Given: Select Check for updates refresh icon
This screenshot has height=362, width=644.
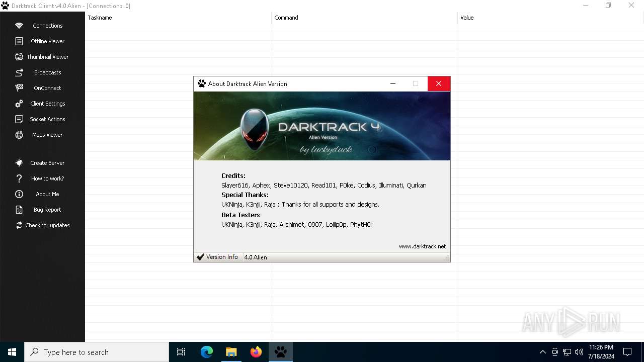Looking at the screenshot, I should [19, 225].
